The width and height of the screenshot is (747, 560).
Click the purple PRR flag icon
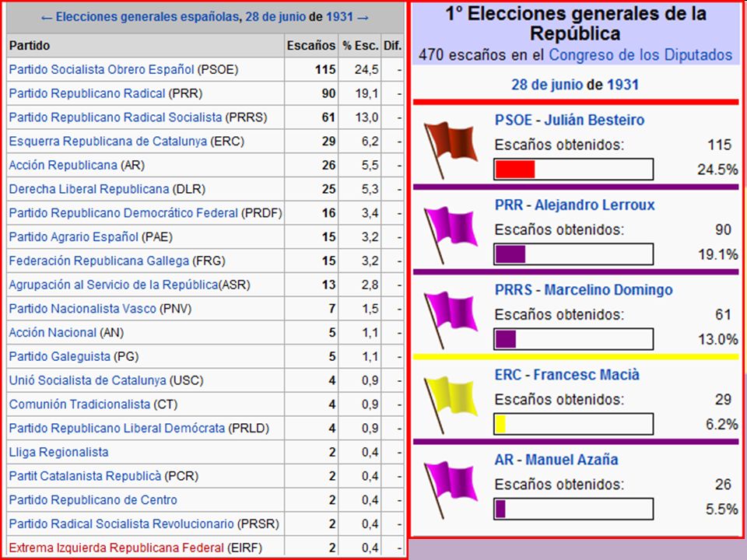click(451, 234)
